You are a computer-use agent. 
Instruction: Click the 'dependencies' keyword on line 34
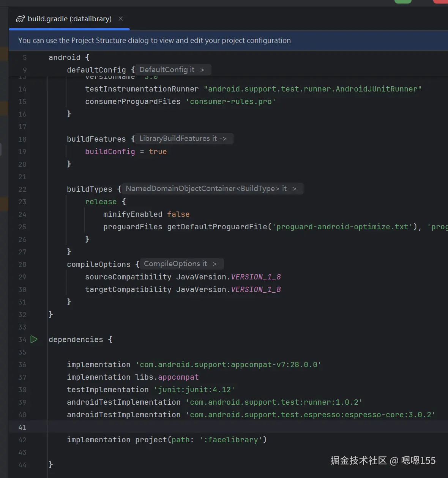[x=76, y=339]
